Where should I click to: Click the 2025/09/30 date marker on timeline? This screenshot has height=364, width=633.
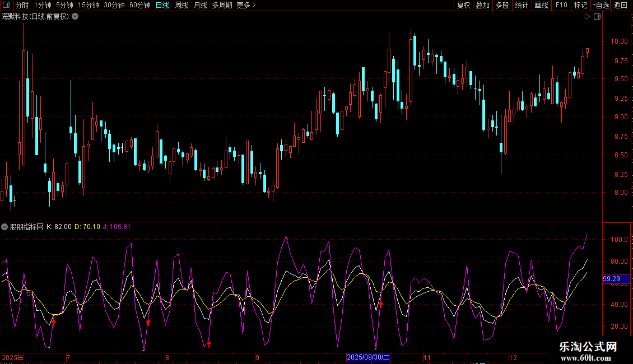pos(368,357)
